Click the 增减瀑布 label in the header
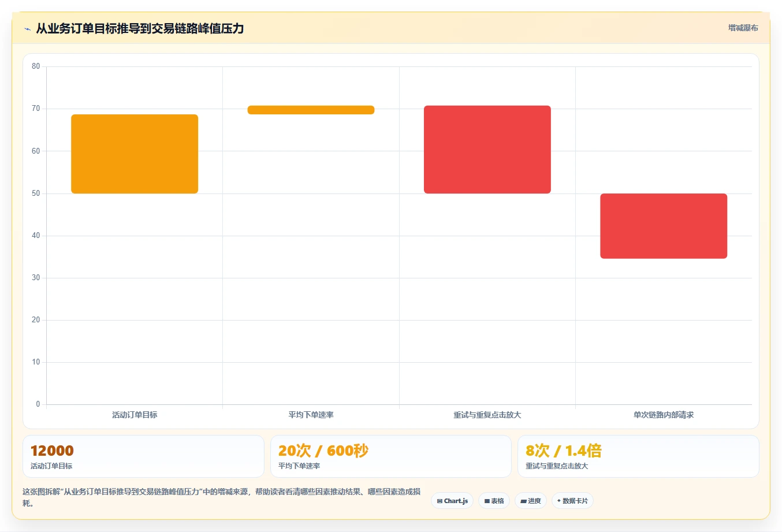Screen dimensions: 782x532 (743, 28)
